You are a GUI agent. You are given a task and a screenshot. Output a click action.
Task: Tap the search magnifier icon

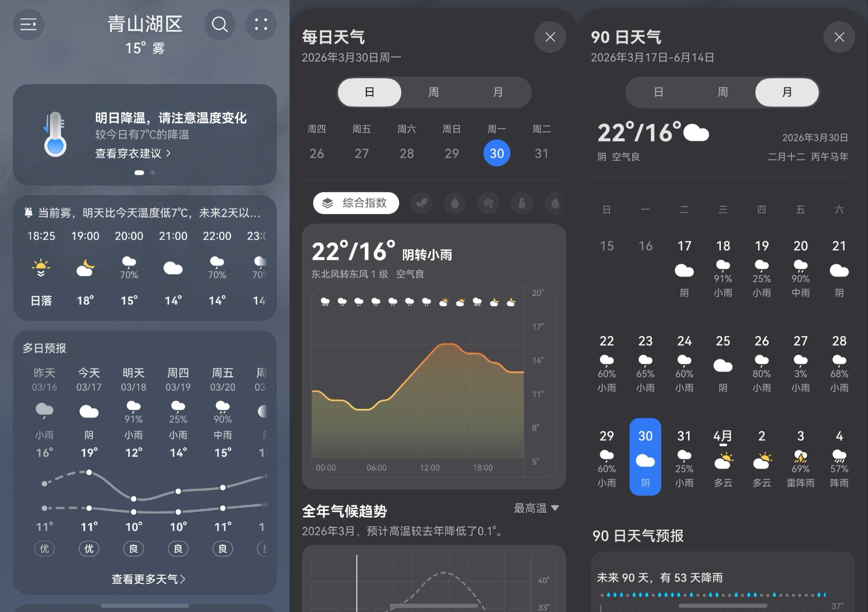220,24
